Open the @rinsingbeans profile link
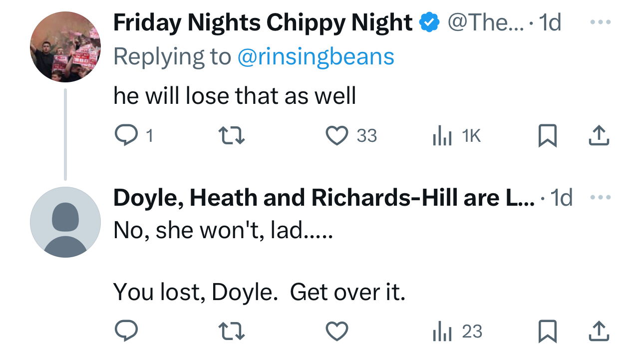Viewport: 644px width, 358px height. tap(316, 57)
